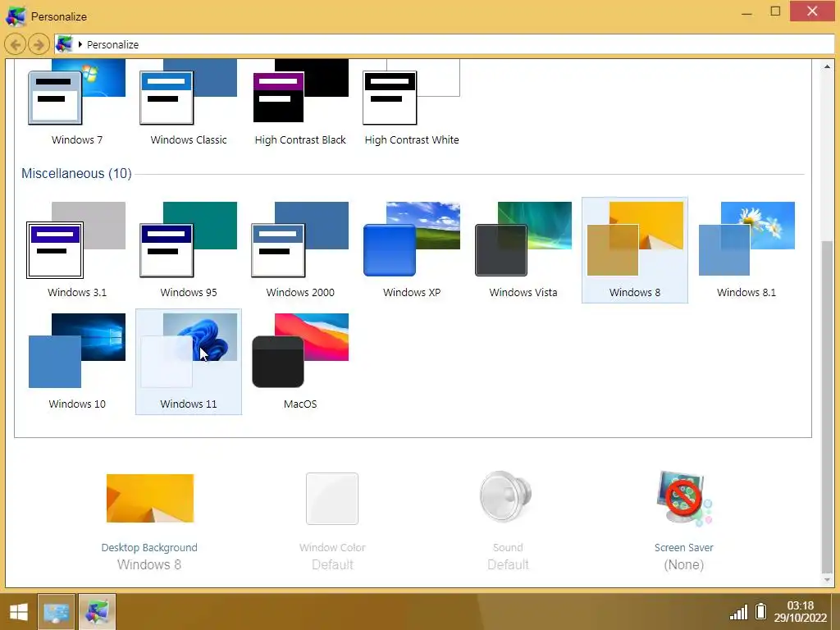Expand the address bar breadcrumb arrow
The image size is (840, 630).
click(x=80, y=44)
